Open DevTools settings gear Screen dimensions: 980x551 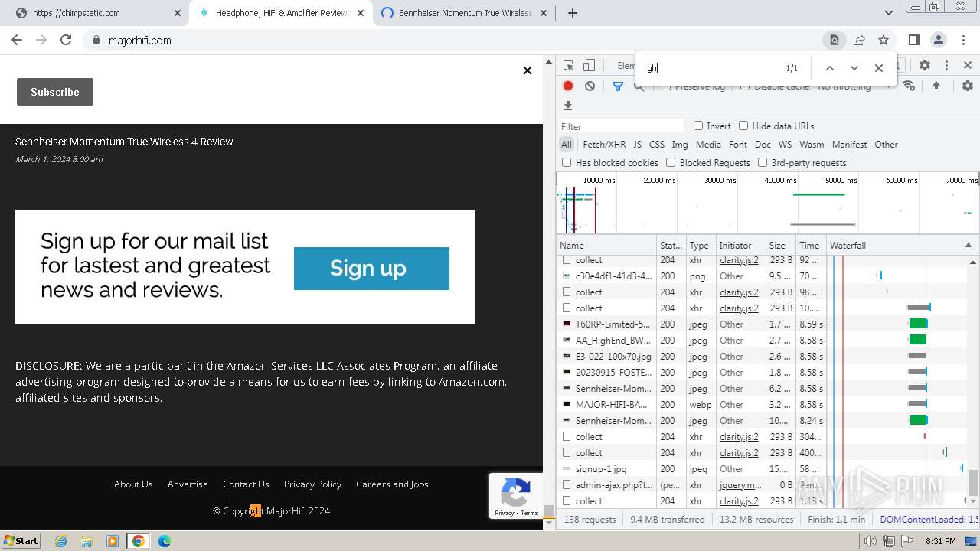925,66
